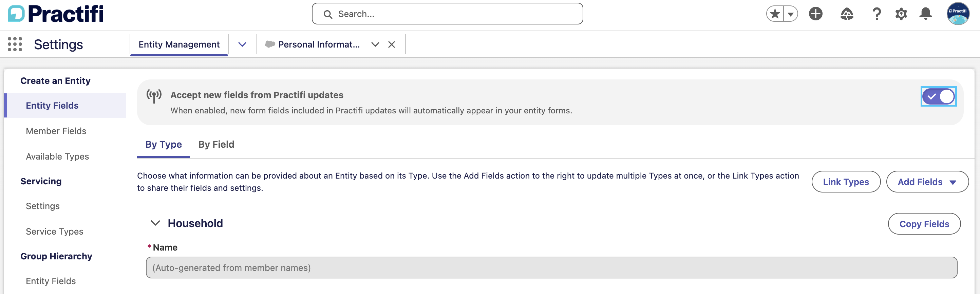Disable Accept new fields from Practifi updates
The width and height of the screenshot is (980, 294).
click(938, 97)
